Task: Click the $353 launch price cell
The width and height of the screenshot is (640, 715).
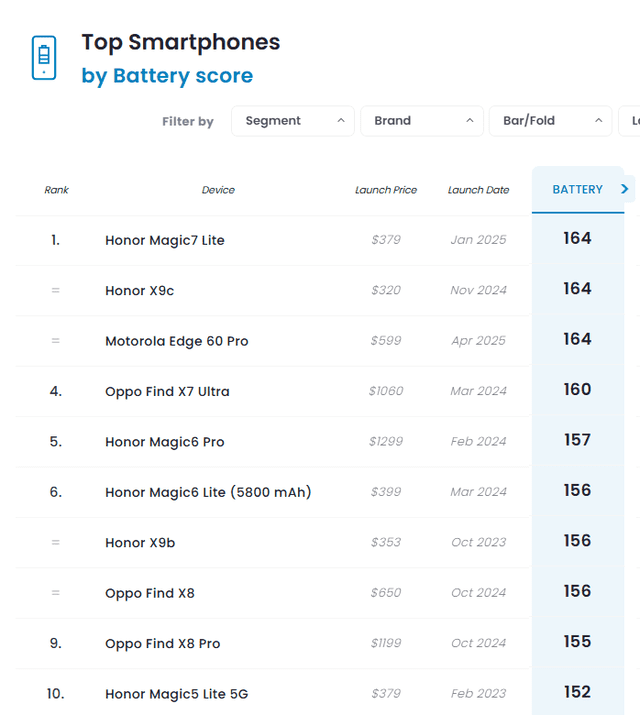Action: point(386,542)
